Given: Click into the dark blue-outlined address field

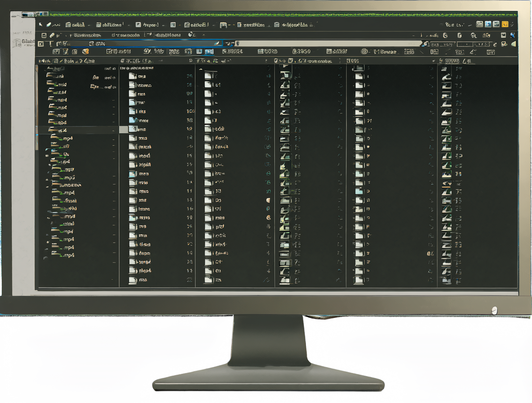Looking at the screenshot, I should coord(146,44).
